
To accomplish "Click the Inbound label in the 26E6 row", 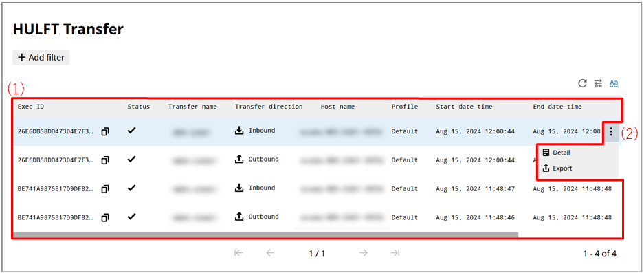I will click(x=262, y=131).
